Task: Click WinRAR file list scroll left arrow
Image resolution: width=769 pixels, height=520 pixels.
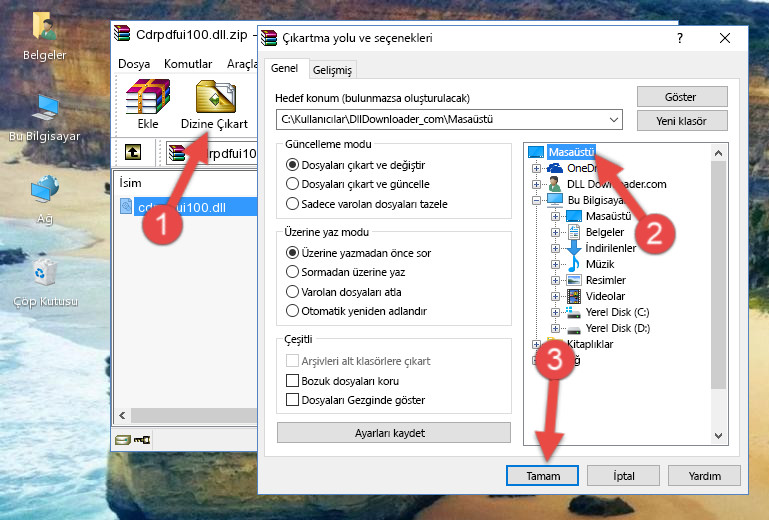Action: coord(122,416)
